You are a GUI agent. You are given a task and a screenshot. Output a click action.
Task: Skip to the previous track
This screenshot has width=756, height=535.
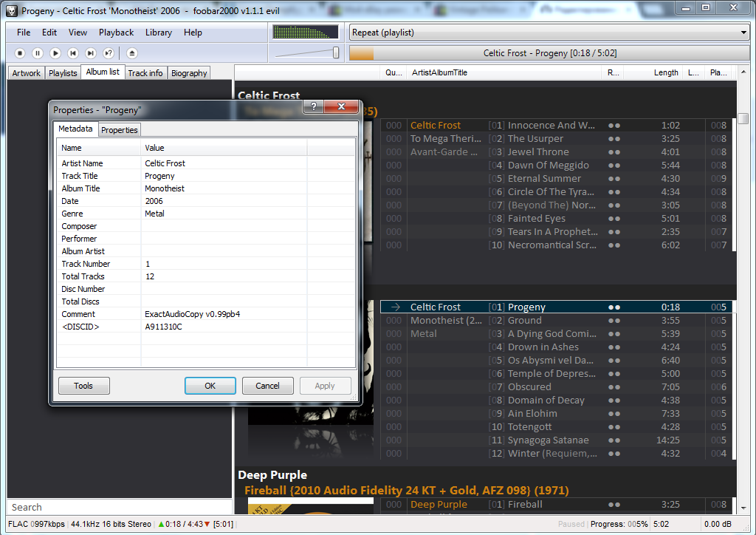(73, 53)
